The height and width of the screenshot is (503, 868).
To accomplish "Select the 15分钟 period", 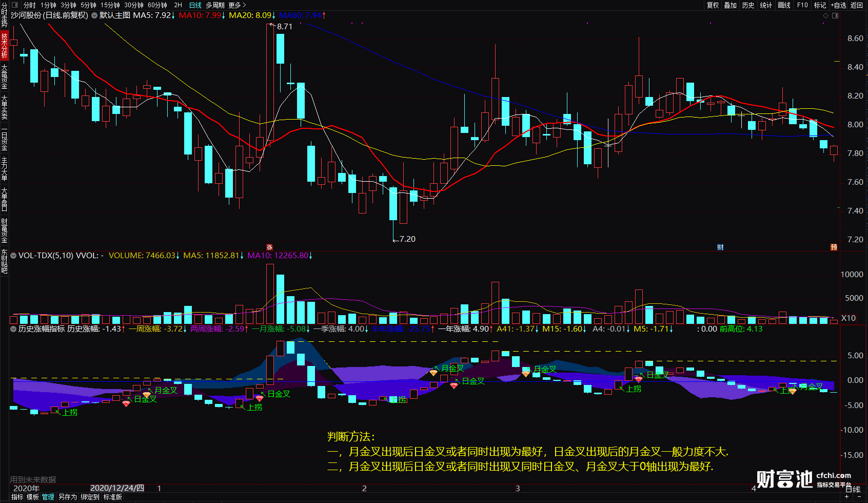I will pyautogui.click(x=110, y=5).
